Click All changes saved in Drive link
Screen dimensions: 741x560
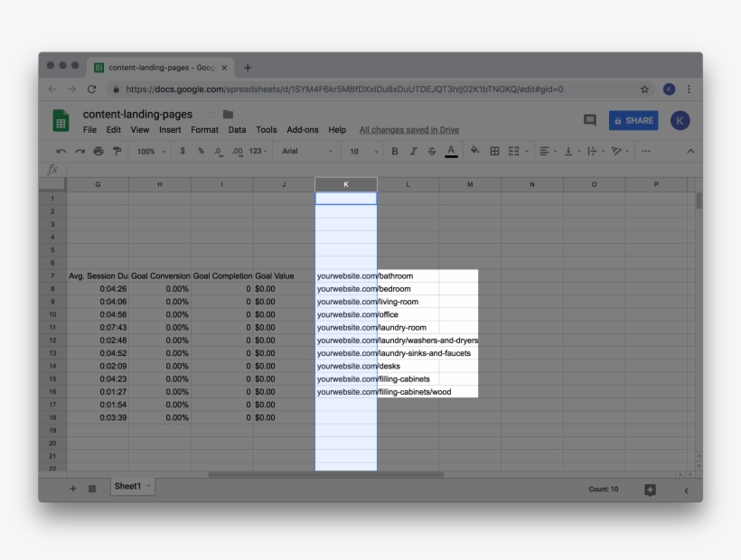(x=408, y=130)
